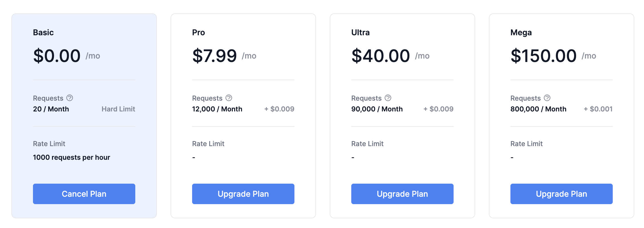
Task: Select the Mega plan title
Action: 521,33
